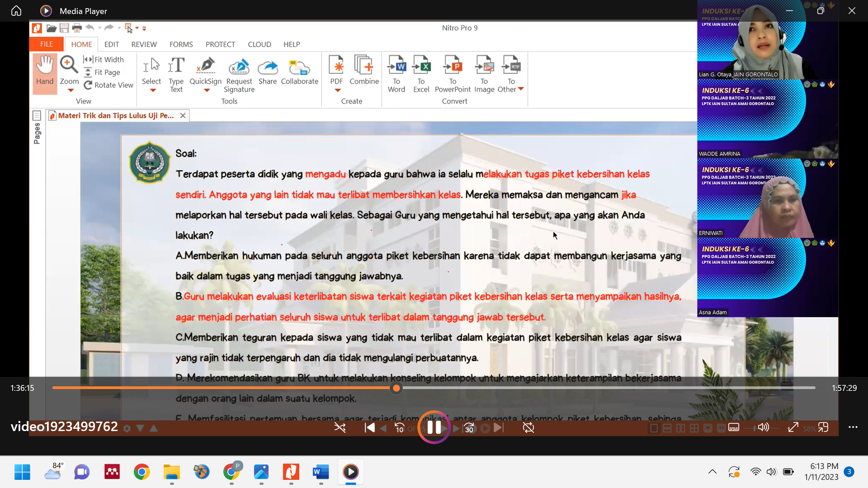This screenshot has height=488, width=868.
Task: Open the To Other convert dropdown
Action: [520, 89]
